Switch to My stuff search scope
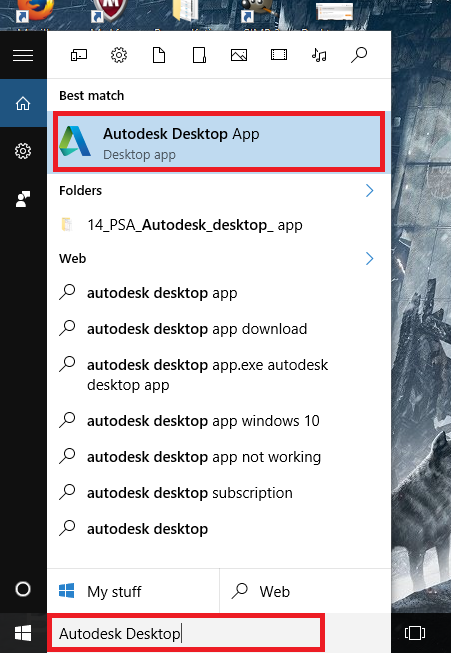 pyautogui.click(x=133, y=591)
